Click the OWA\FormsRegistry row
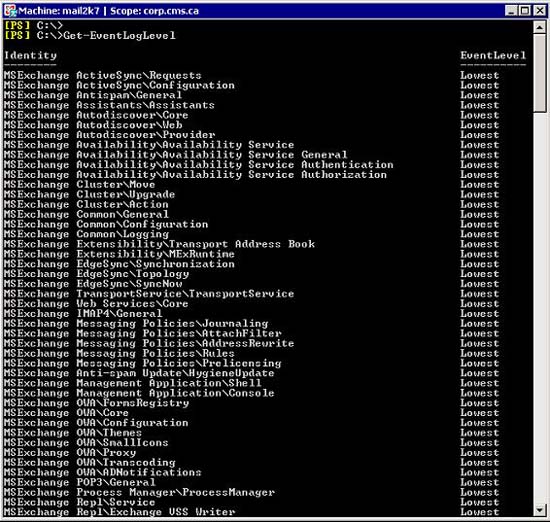Screen dimensions: 550x522 251,403
